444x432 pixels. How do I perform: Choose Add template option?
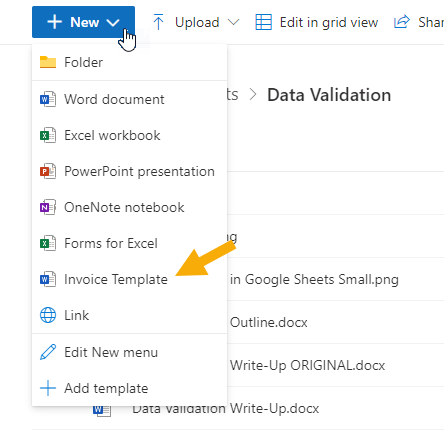pyautogui.click(x=129, y=388)
